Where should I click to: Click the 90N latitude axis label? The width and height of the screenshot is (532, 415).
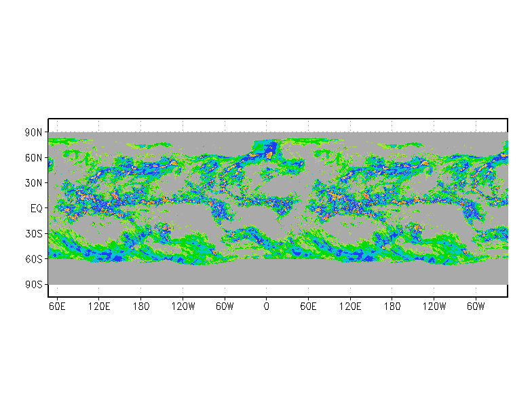34,133
